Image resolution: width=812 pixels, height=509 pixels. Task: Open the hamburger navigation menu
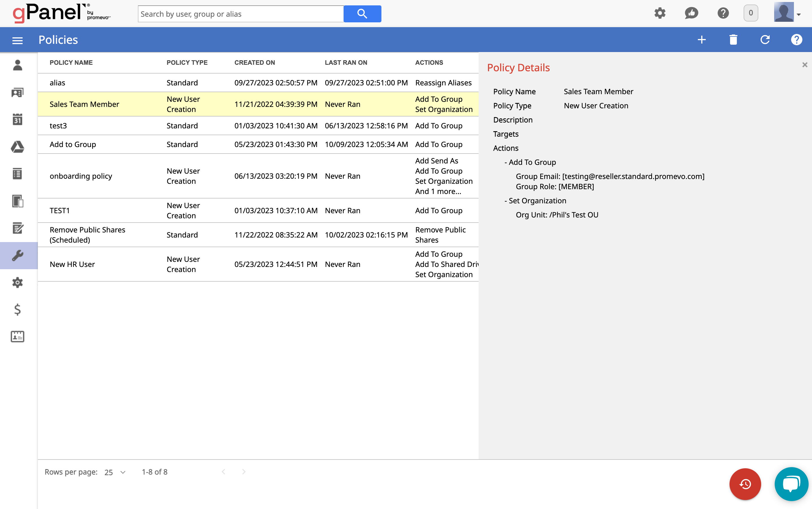18,40
